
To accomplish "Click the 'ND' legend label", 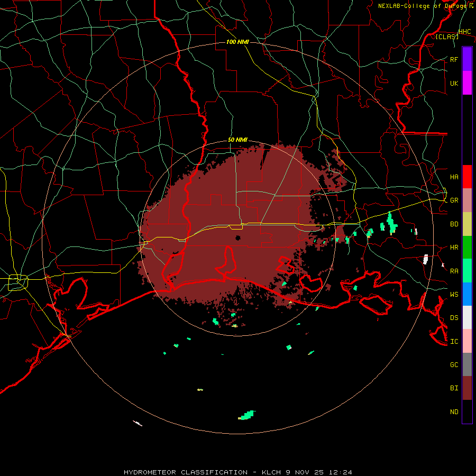I will click(x=454, y=411).
